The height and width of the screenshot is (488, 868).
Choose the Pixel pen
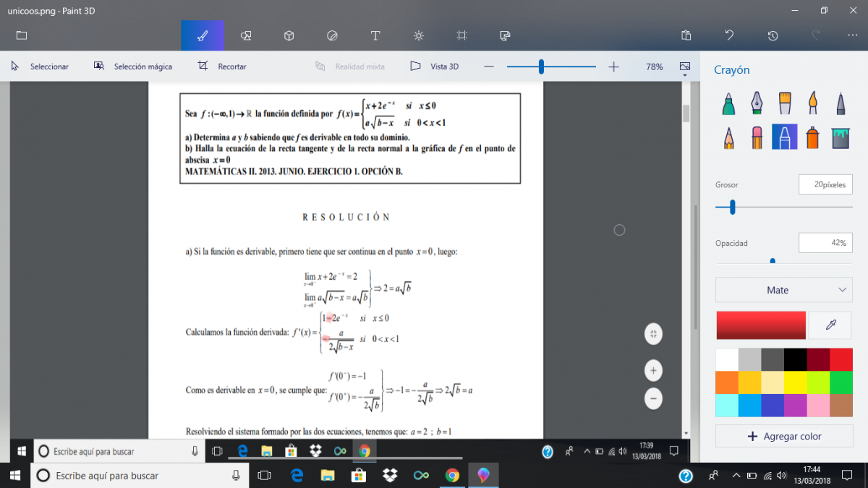pyautogui.click(x=841, y=103)
